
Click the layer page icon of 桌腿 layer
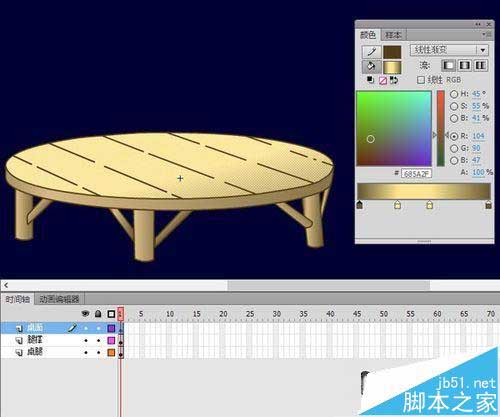[19, 352]
